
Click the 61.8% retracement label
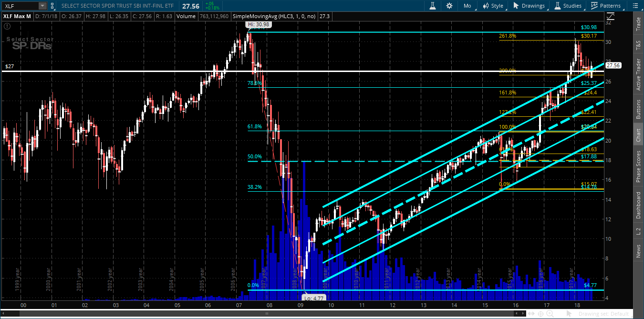point(255,127)
